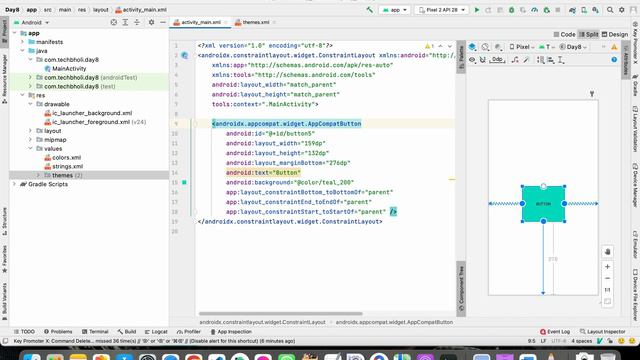The image size is (640, 360).
Task: Switch editor to Design view
Action: click(x=615, y=35)
